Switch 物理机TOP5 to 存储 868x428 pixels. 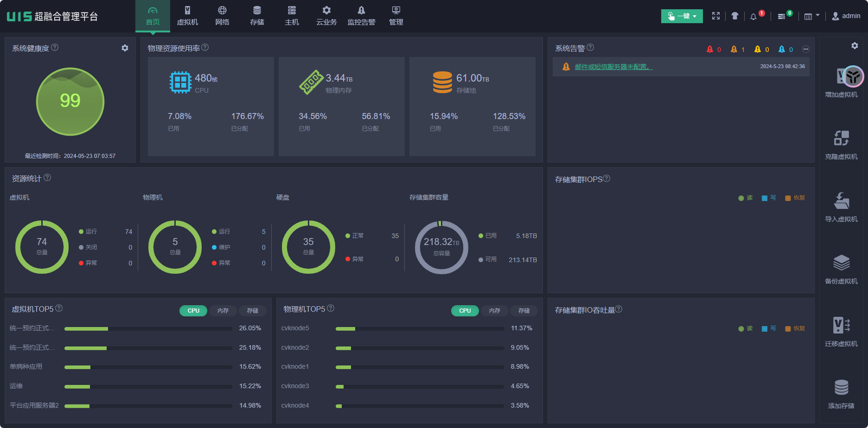coord(524,311)
